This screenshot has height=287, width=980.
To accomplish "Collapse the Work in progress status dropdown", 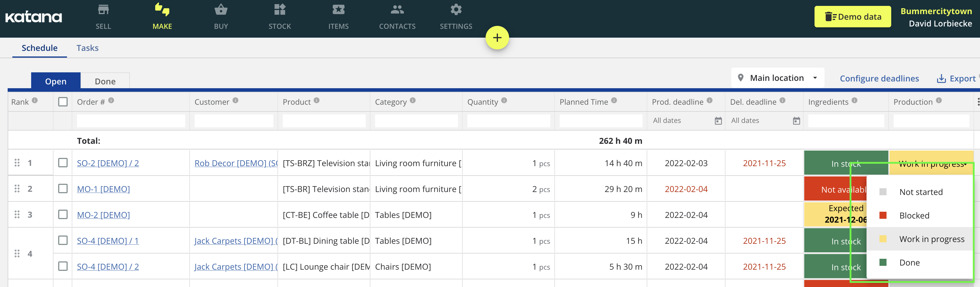I will click(x=931, y=164).
